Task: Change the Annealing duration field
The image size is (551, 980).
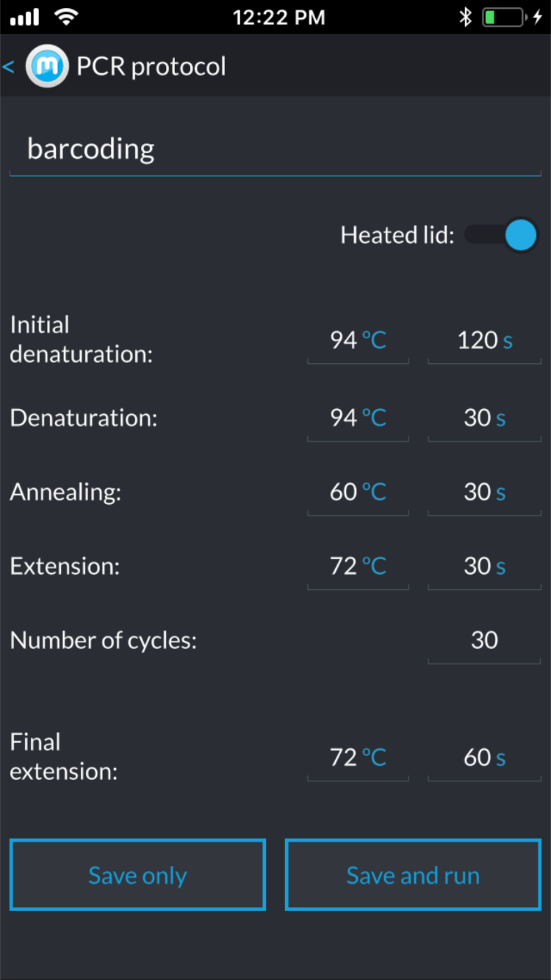Action: pyautogui.click(x=484, y=492)
